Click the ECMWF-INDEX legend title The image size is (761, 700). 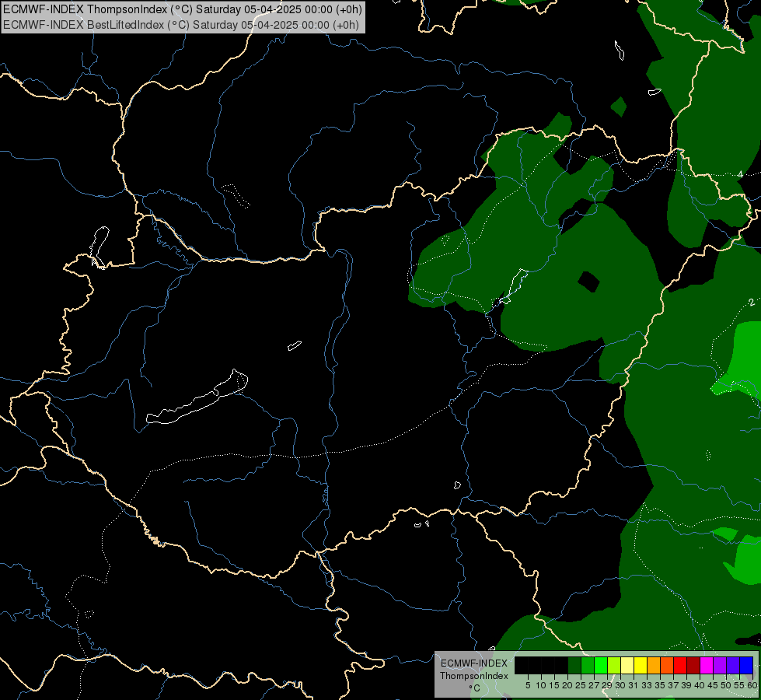pos(474,663)
